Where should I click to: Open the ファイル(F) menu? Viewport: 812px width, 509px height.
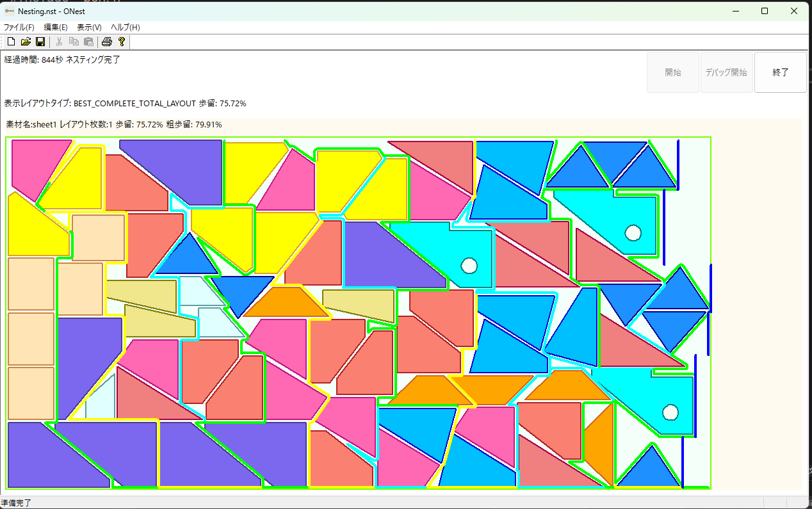19,28
